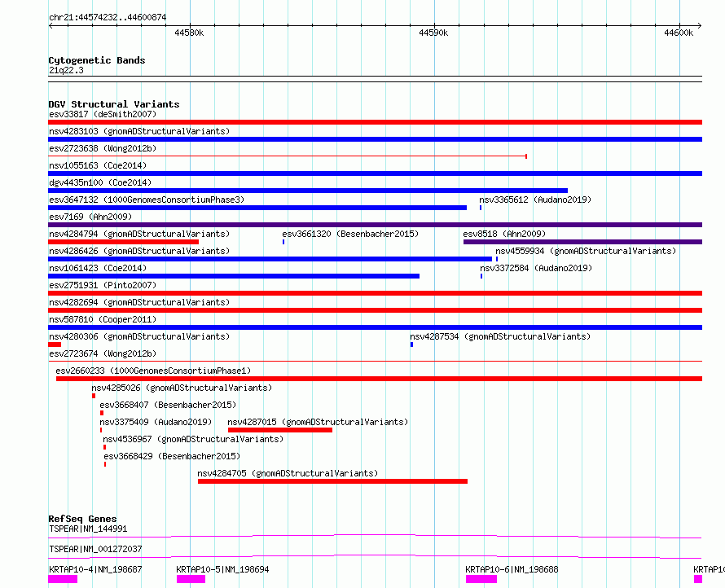
Task: Select the KRTAP10-6 magenta gene block
Action: [x=481, y=579]
